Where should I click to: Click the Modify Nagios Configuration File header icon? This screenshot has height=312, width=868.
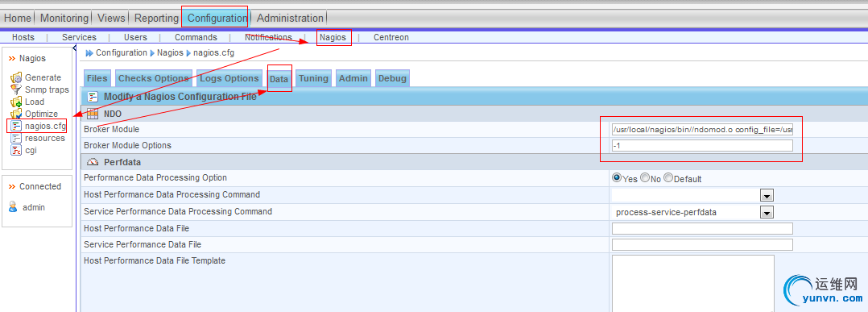(93, 97)
